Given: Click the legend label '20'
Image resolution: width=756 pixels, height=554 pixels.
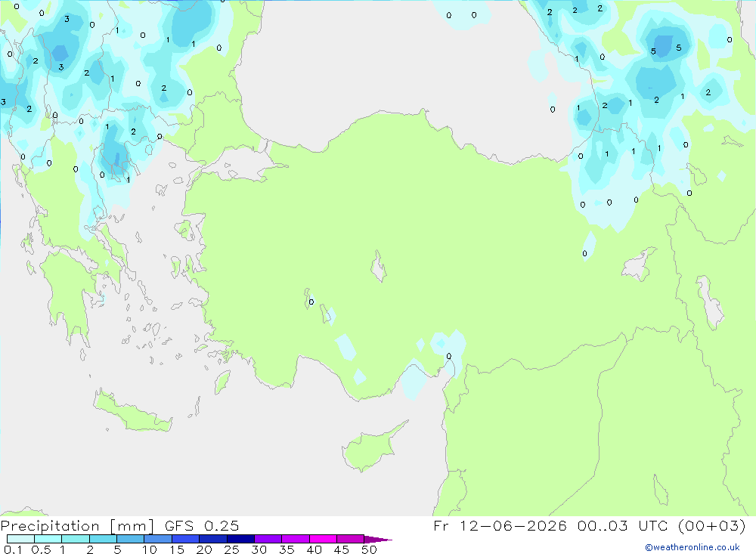Looking at the screenshot, I should pyautogui.click(x=204, y=549).
